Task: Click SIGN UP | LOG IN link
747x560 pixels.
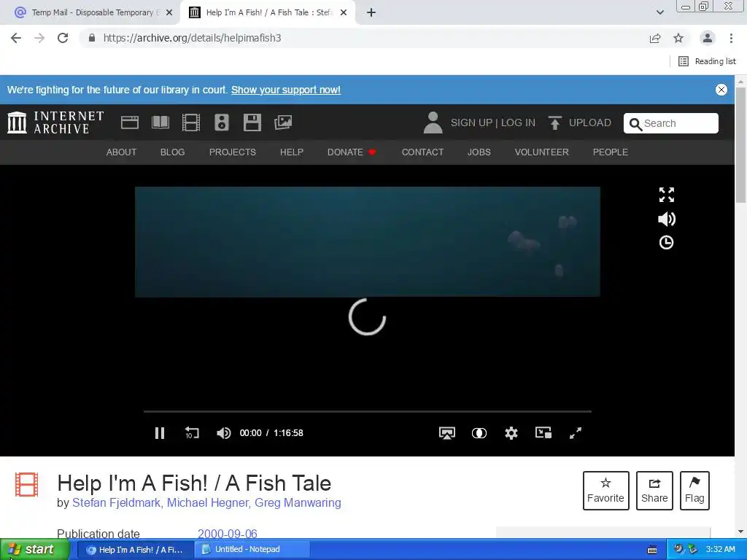Action: tap(493, 122)
